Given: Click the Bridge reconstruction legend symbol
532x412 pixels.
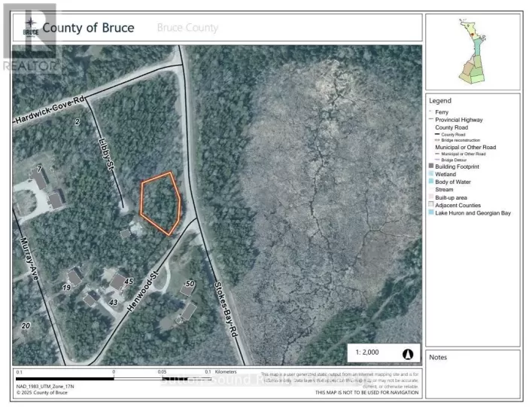Looking at the screenshot, I should 436,140.
